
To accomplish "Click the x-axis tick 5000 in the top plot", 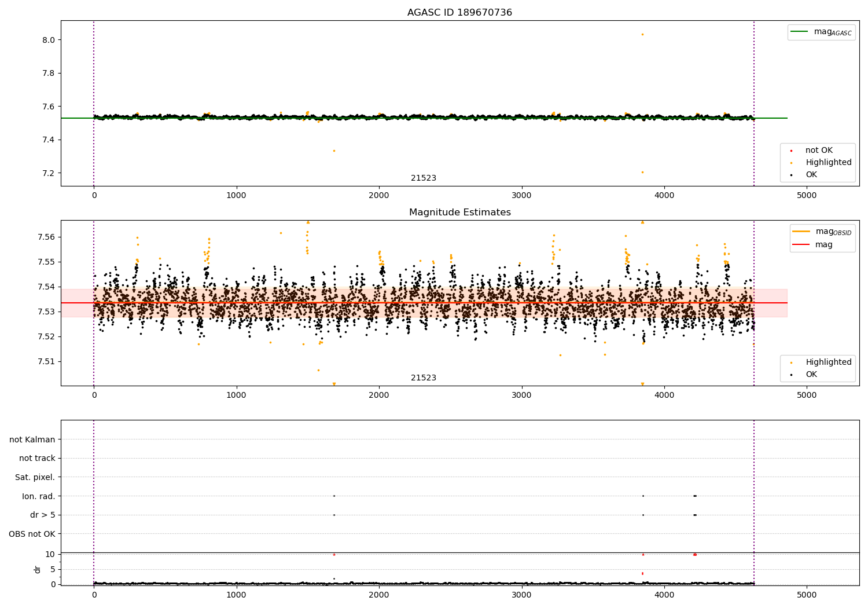I will (x=807, y=195).
